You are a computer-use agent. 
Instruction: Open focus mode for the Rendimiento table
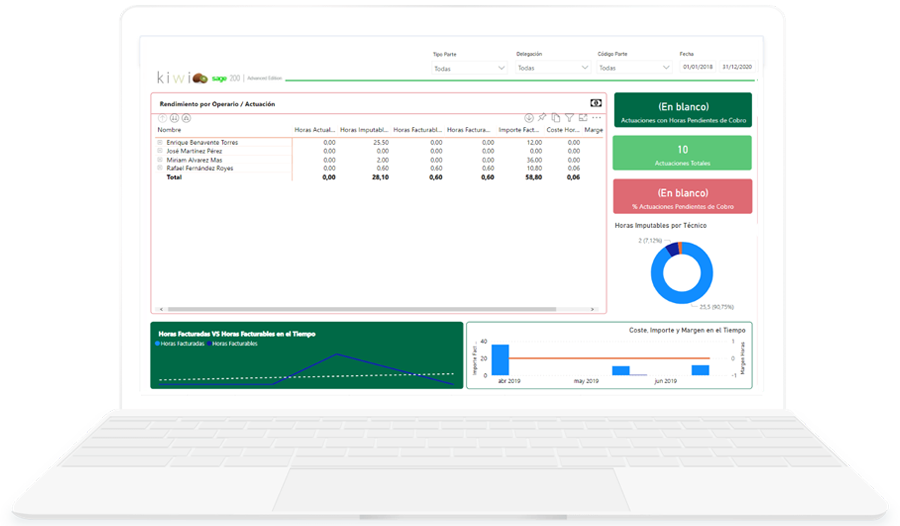click(x=583, y=118)
